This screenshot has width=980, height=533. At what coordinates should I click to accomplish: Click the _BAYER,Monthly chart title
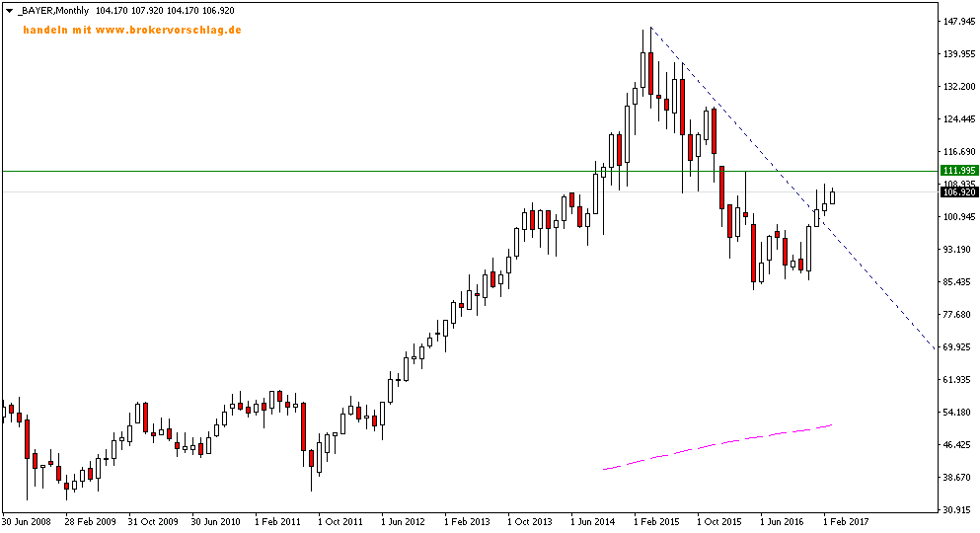pyautogui.click(x=50, y=9)
